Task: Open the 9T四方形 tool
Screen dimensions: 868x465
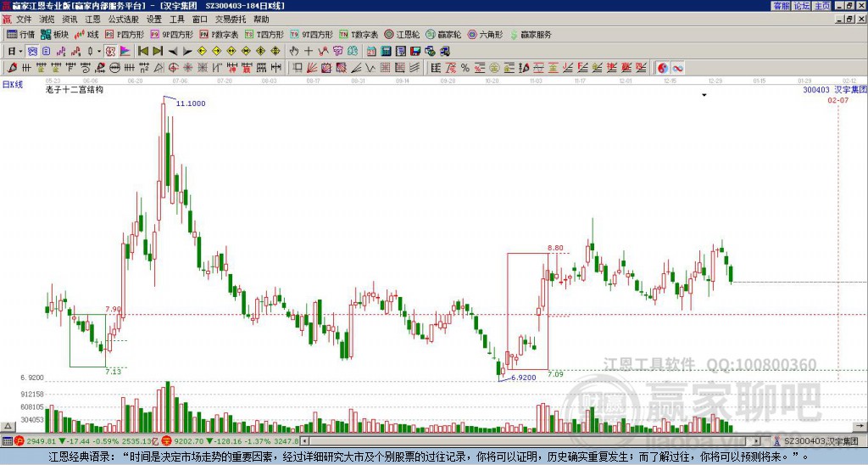Action: pyautogui.click(x=312, y=34)
